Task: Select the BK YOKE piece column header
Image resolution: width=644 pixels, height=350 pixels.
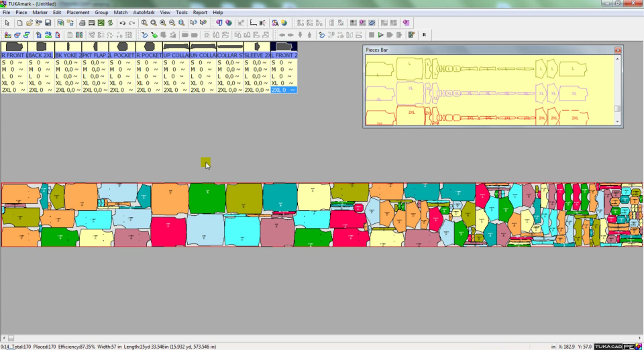Action: [x=68, y=55]
